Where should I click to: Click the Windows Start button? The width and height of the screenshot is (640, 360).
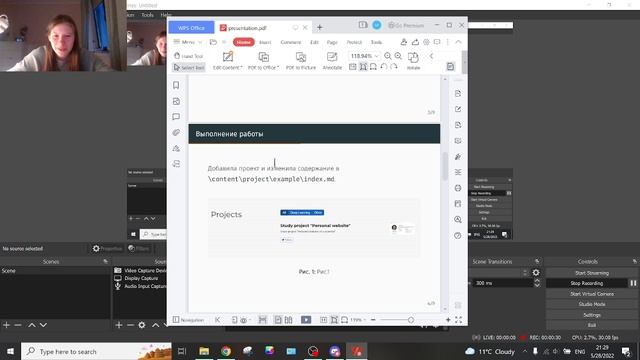click(10, 351)
